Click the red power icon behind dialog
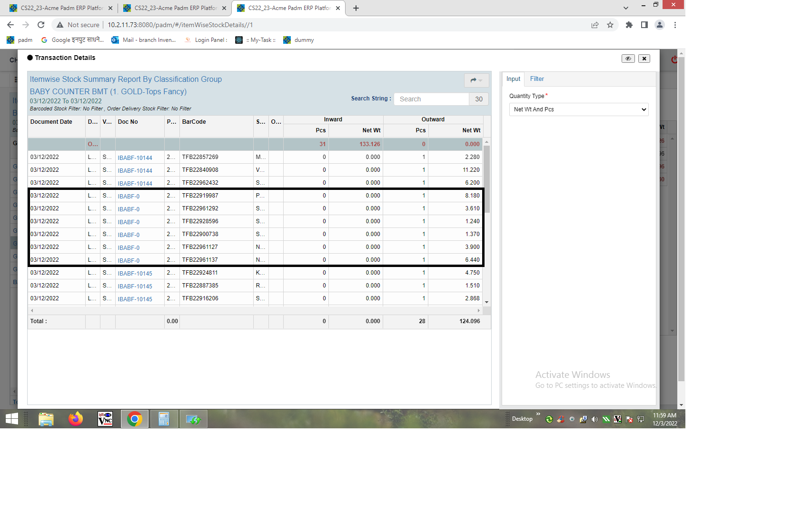 [x=674, y=59]
